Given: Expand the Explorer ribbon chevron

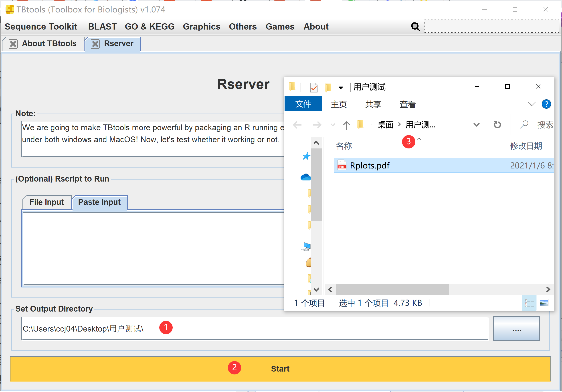Looking at the screenshot, I should pyautogui.click(x=531, y=104).
